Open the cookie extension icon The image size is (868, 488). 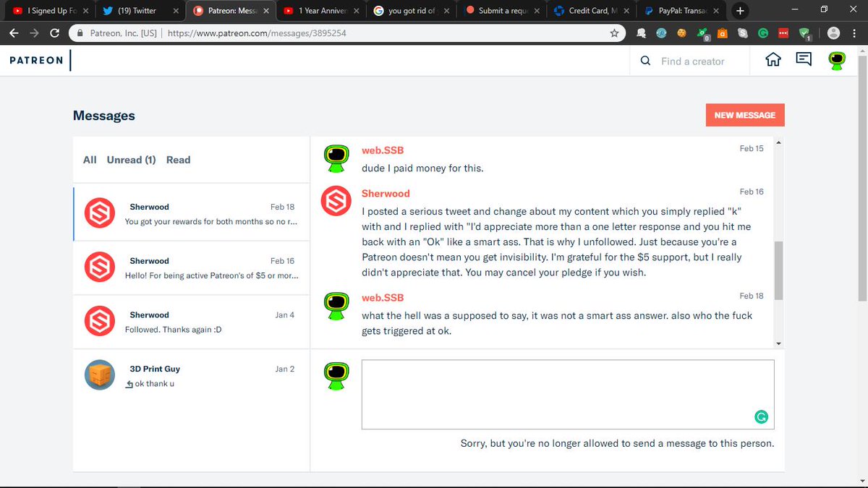click(x=681, y=33)
